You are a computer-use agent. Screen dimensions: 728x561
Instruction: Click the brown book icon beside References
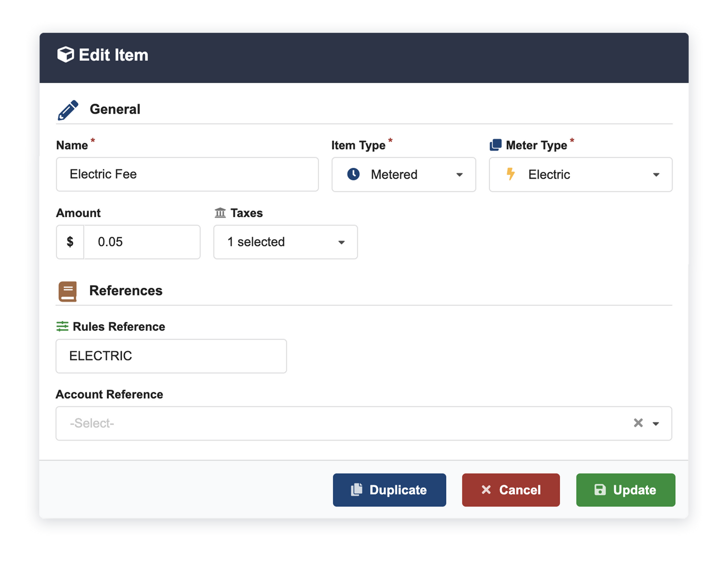pyautogui.click(x=67, y=291)
